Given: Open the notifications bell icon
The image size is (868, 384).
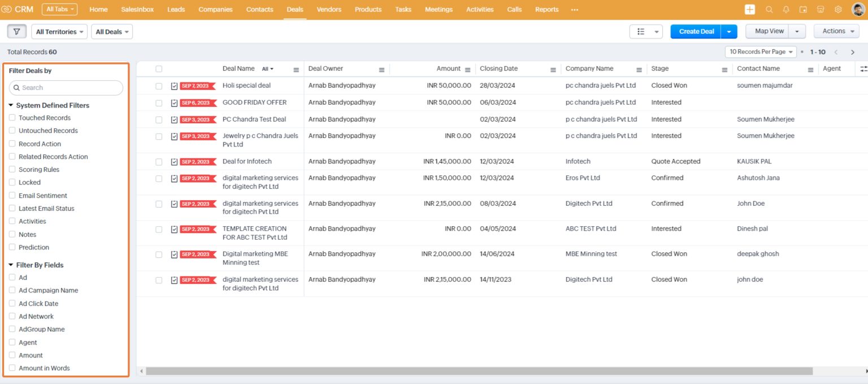Looking at the screenshot, I should point(785,9).
